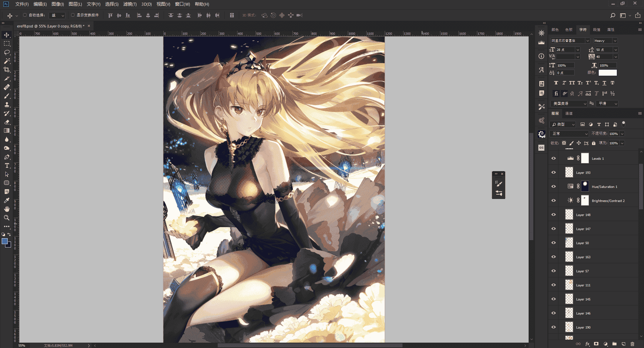Image resolution: width=644 pixels, height=348 pixels.
Task: Select the Hand tool
Action: (x=7, y=209)
